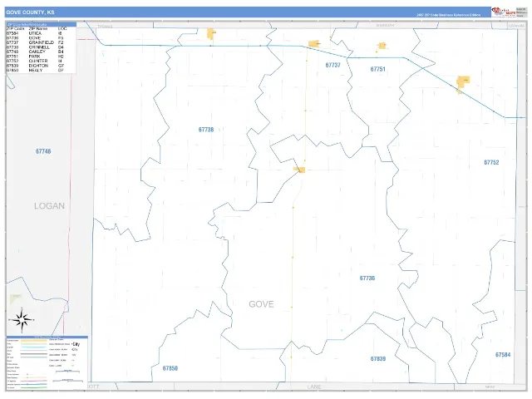Select PARK in the ZIP index table
The image size is (532, 399).
34,57
